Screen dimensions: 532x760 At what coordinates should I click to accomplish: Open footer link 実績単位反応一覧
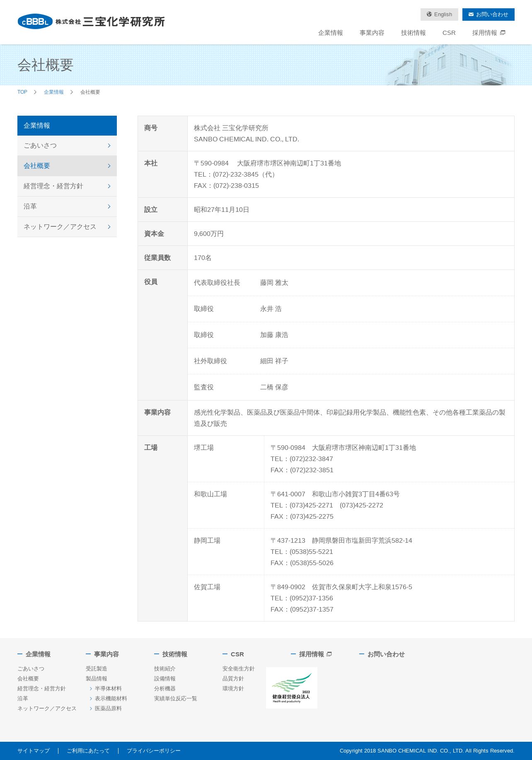click(x=176, y=699)
